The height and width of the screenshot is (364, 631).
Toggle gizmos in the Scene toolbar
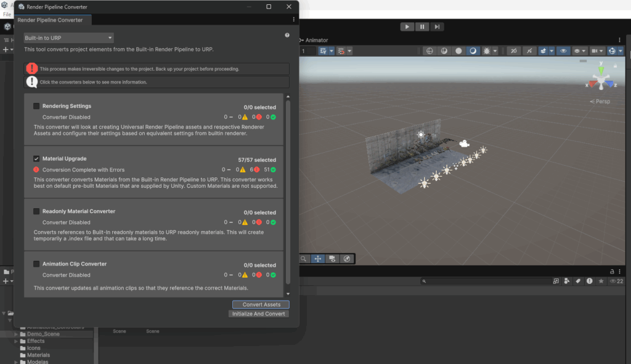[612, 51]
